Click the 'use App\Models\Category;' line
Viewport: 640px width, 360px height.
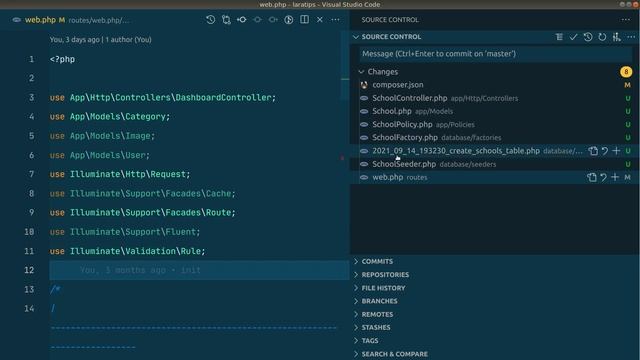tap(110, 117)
